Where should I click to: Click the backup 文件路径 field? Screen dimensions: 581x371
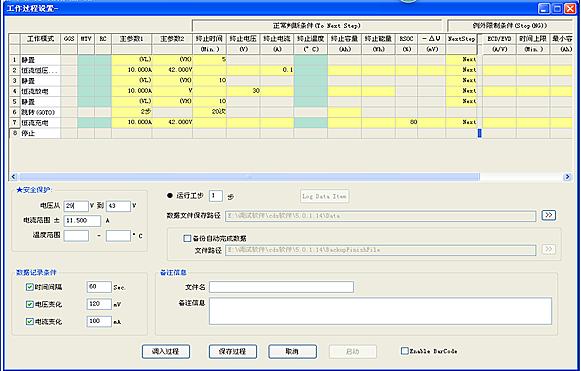[381, 250]
